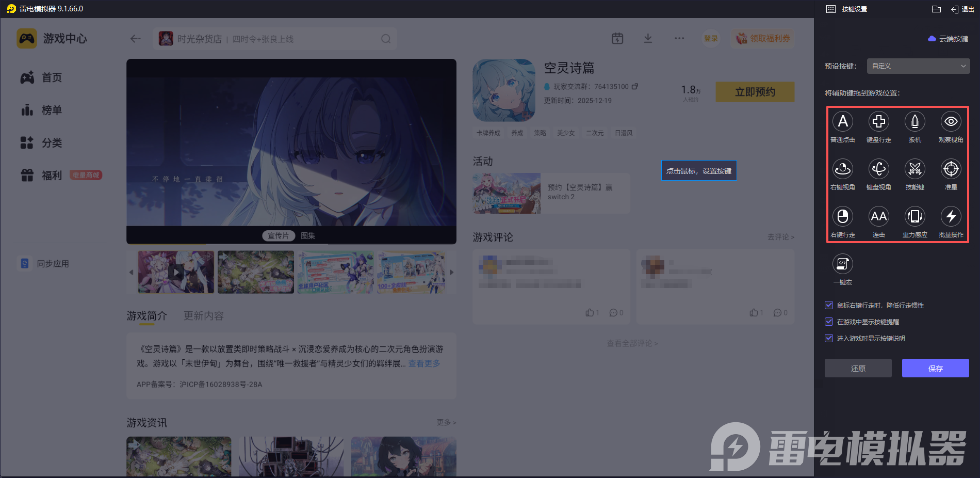The width and height of the screenshot is (980, 478).
Task: Click the 游戏中心 gamepad logo
Action: pos(27,39)
